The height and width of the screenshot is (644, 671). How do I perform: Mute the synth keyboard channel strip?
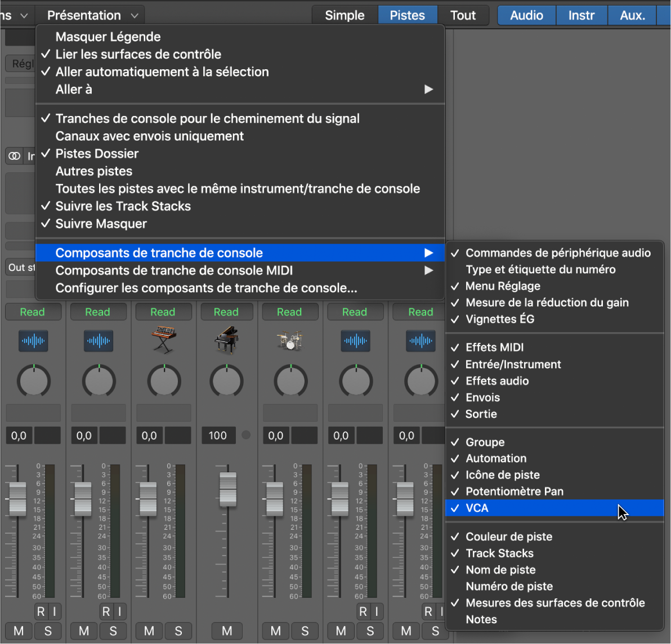(149, 630)
